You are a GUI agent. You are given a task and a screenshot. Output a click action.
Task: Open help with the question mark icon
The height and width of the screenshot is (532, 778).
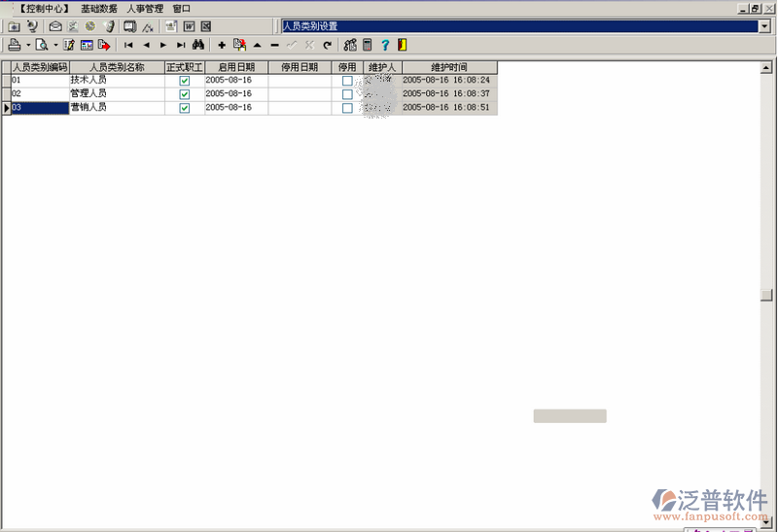(385, 45)
